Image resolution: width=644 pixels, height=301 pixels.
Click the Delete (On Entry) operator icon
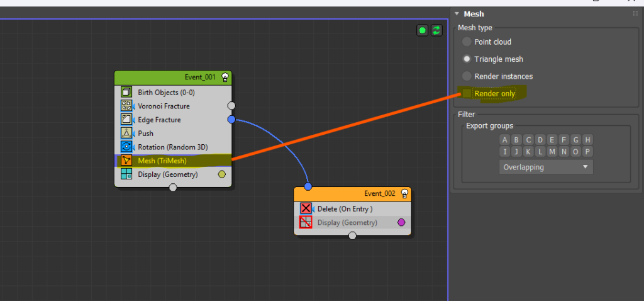(x=306, y=208)
